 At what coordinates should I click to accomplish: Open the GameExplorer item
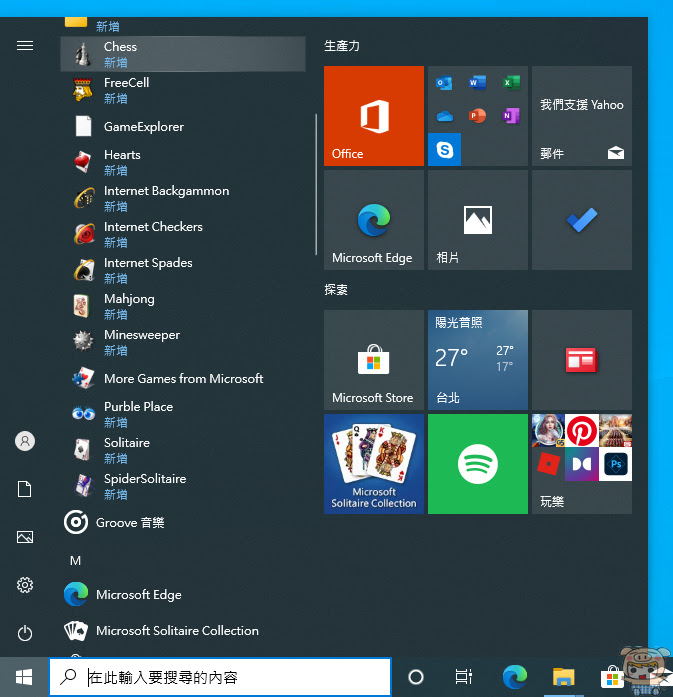coord(183,127)
